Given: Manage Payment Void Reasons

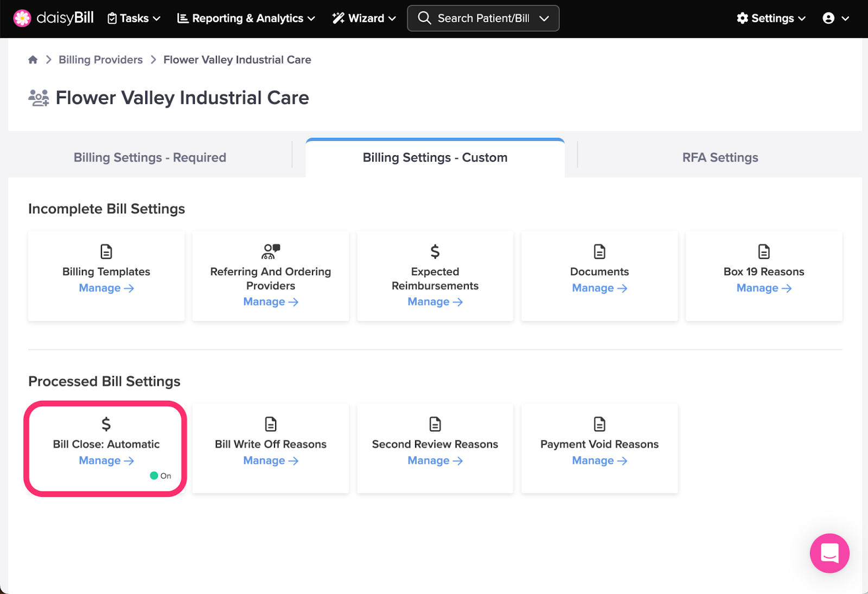Looking at the screenshot, I should (599, 461).
